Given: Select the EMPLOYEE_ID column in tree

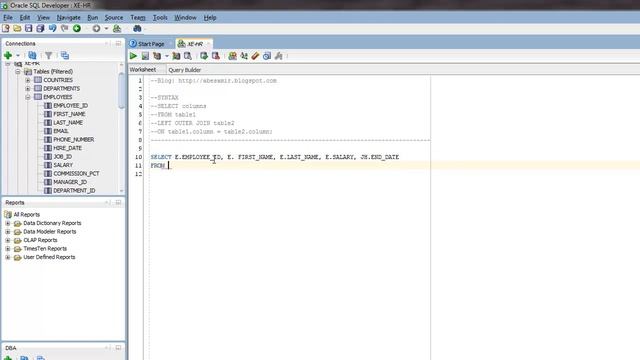Looking at the screenshot, I should 70,106.
